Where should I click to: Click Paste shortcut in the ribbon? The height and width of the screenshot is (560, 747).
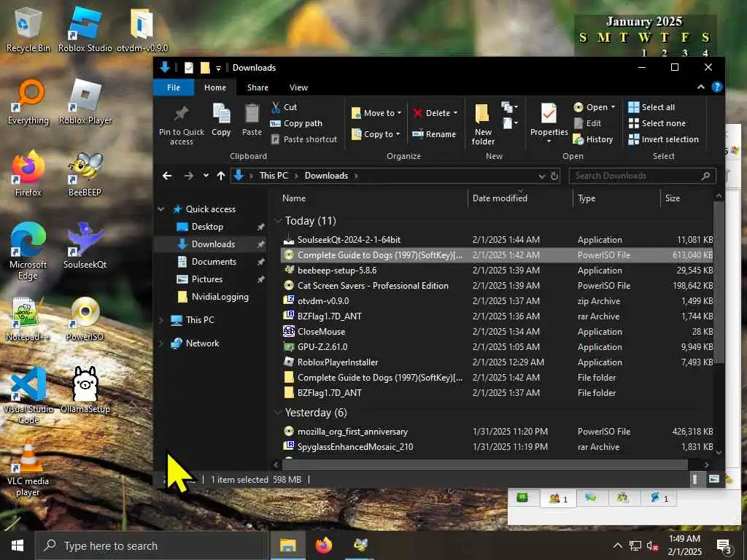[x=304, y=139]
